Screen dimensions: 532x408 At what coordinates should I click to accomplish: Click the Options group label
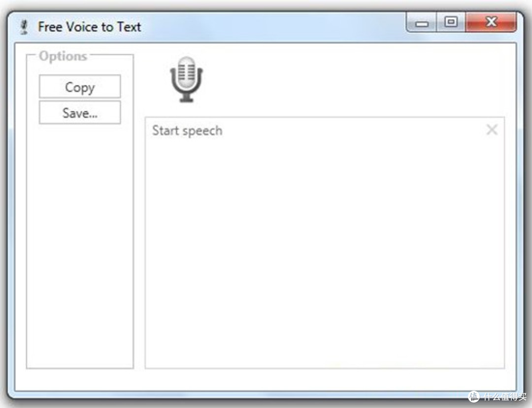pos(63,56)
